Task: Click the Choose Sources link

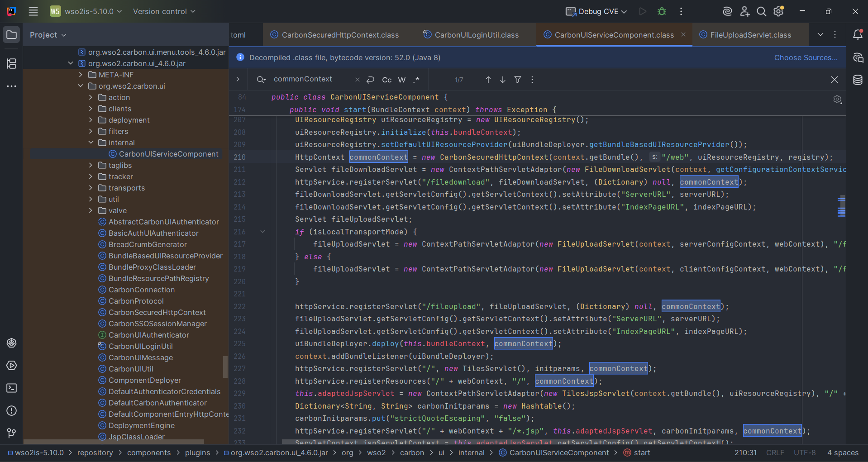Action: click(x=806, y=57)
